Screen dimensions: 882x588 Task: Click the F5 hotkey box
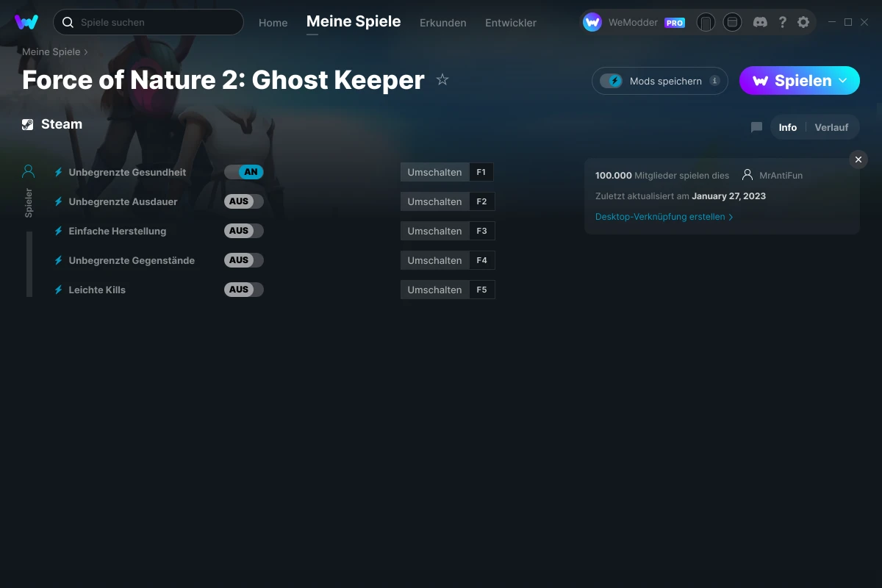tap(482, 290)
